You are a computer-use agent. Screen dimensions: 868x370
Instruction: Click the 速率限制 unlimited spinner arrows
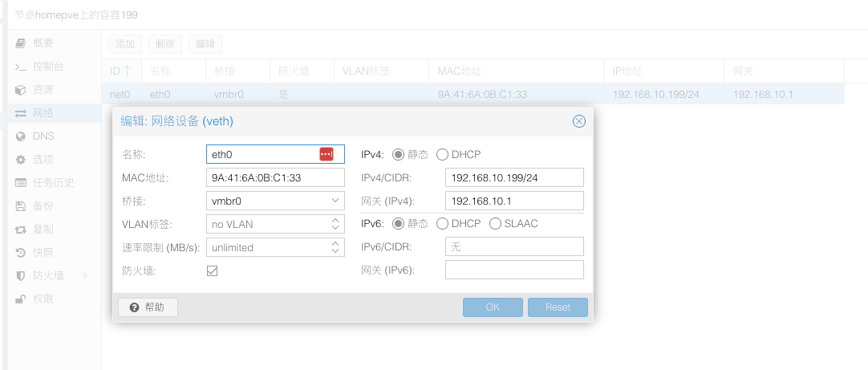click(x=335, y=247)
